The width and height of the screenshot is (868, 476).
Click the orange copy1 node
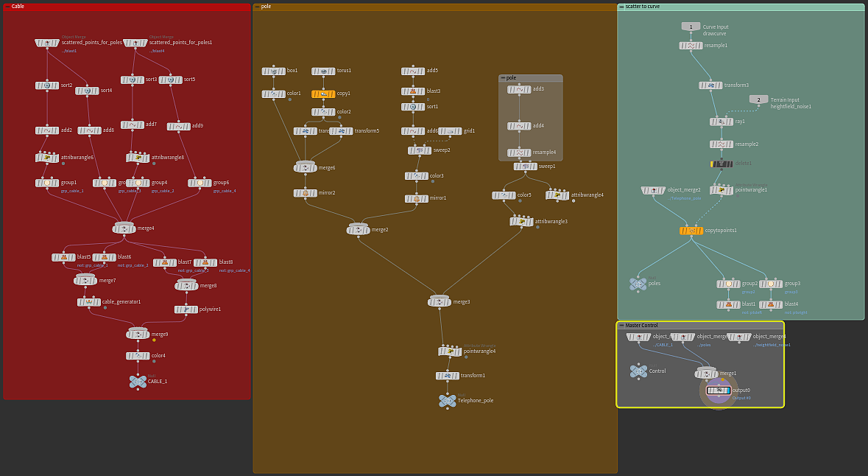tap(323, 94)
